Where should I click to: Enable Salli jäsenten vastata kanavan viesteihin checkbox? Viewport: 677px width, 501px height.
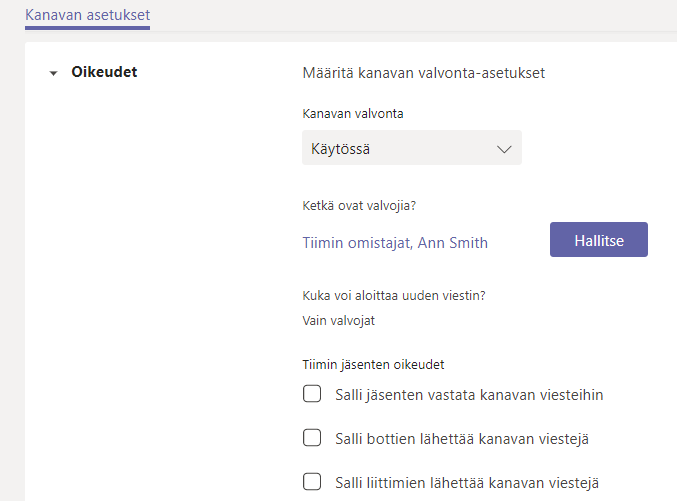coord(312,394)
